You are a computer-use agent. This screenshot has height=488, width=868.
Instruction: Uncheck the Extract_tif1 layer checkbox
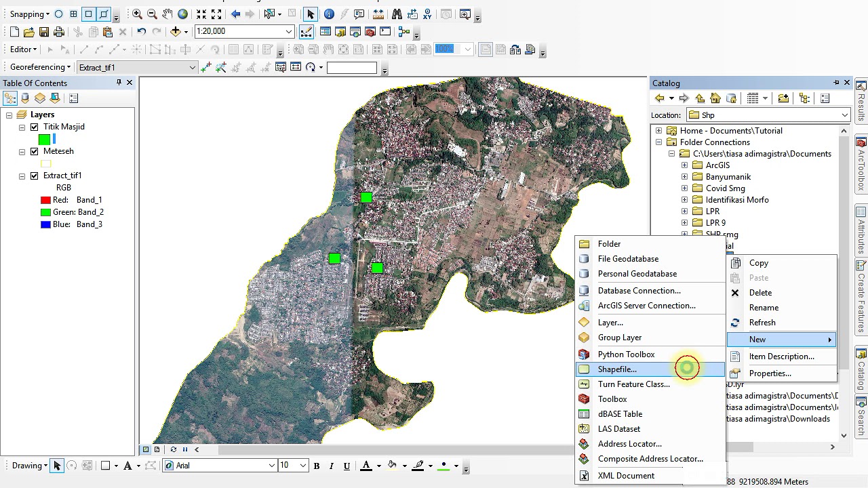click(x=35, y=176)
